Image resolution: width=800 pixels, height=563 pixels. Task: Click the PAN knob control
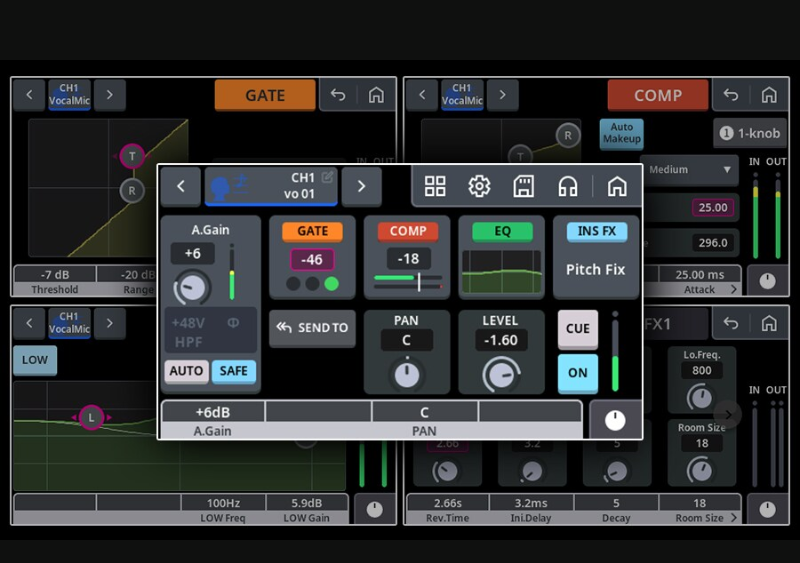tap(406, 375)
